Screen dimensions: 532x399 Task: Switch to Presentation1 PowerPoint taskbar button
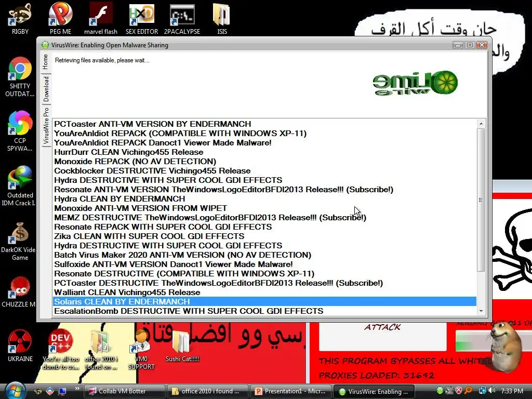tap(291, 391)
